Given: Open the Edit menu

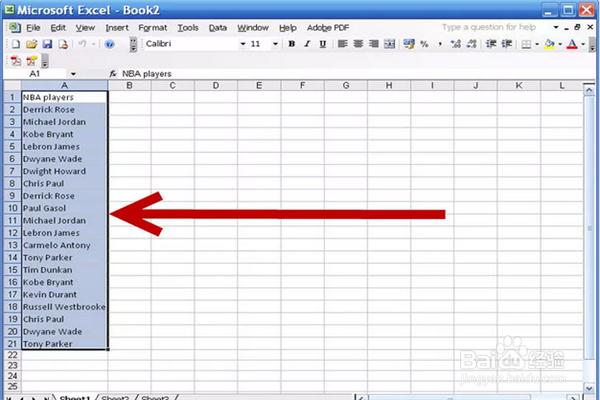Looking at the screenshot, I should (58, 28).
